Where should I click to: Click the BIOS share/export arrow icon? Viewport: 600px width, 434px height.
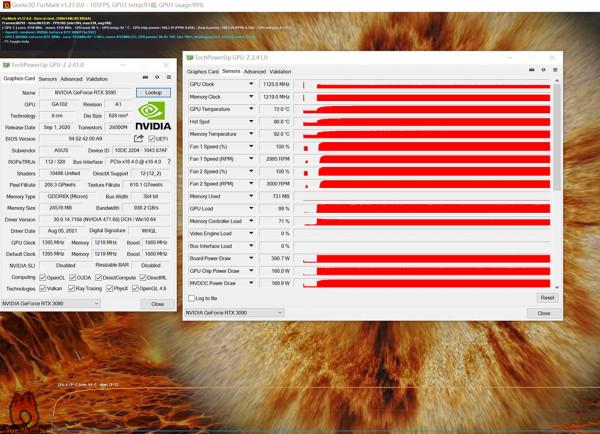click(138, 139)
